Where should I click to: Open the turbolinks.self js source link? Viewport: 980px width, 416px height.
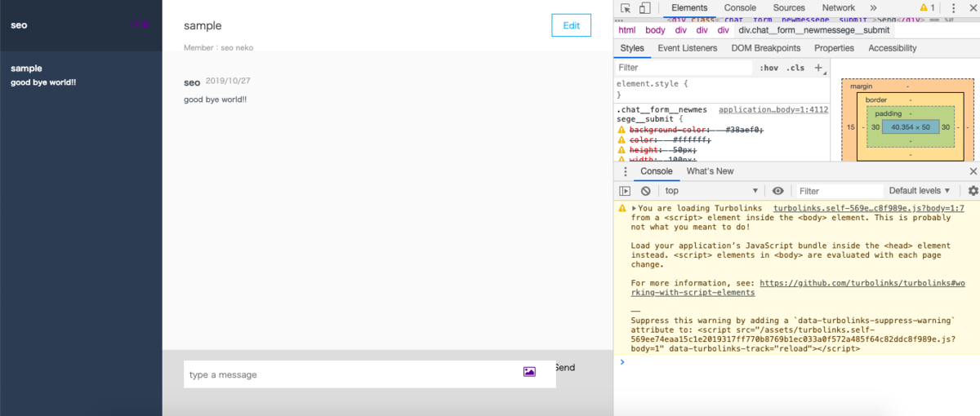tap(869, 209)
